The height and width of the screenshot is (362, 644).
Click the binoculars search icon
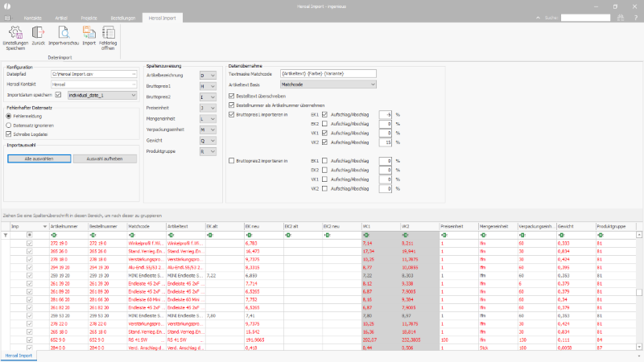pos(621,18)
